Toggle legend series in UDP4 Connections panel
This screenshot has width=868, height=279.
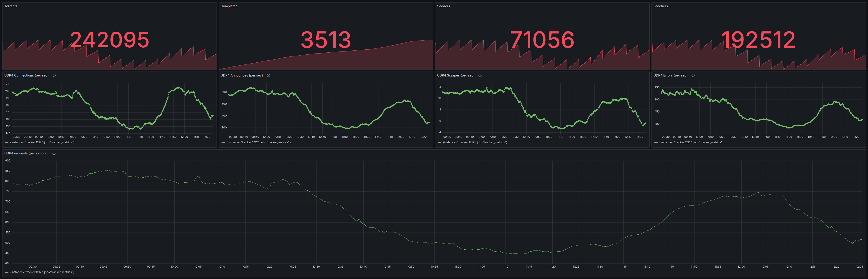click(x=42, y=143)
